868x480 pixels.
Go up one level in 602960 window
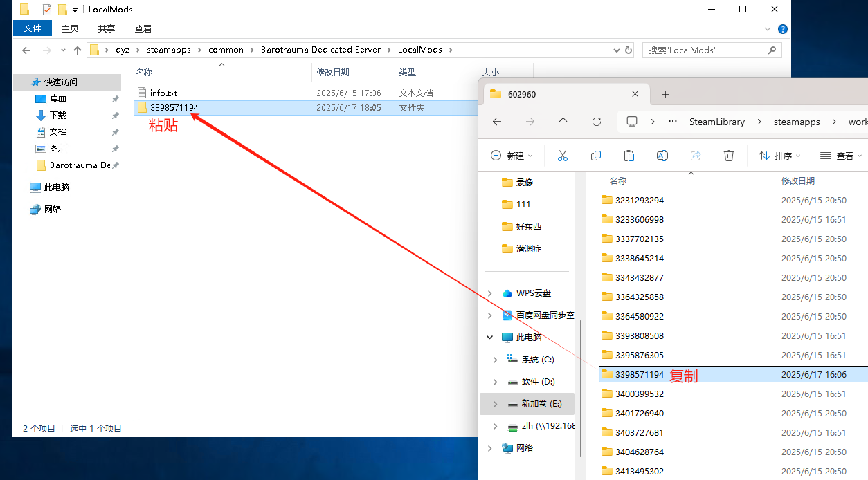[563, 121]
